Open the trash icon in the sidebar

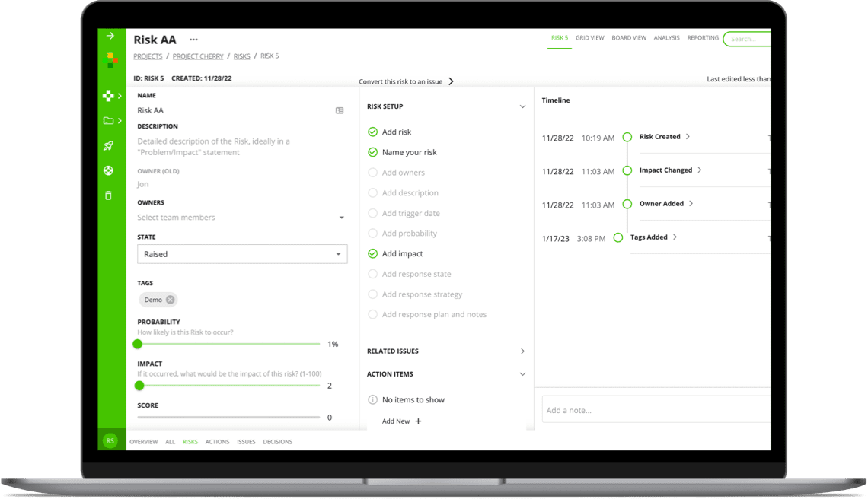109,195
